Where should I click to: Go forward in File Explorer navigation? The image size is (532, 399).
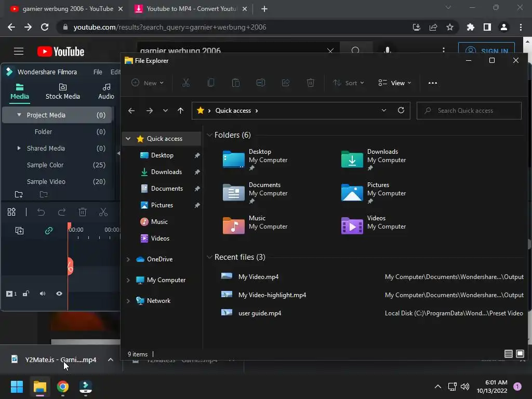click(149, 111)
